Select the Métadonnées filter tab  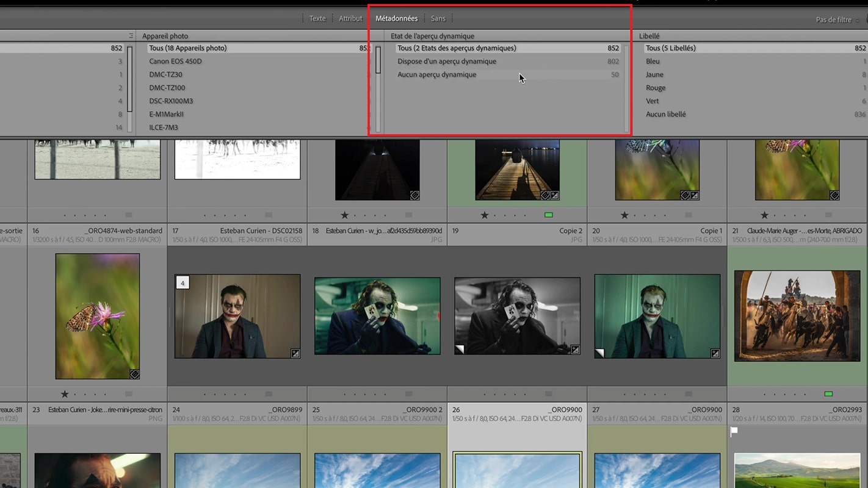tap(397, 18)
